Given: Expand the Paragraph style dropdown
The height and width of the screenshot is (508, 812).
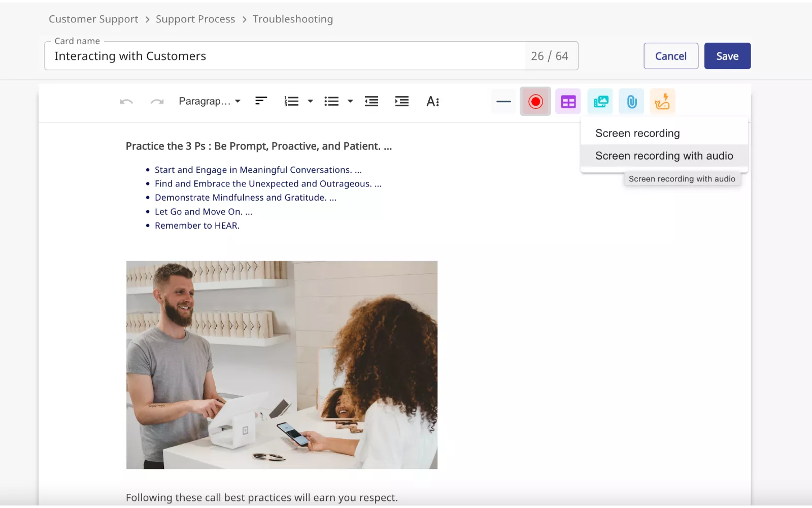Looking at the screenshot, I should click(x=209, y=102).
